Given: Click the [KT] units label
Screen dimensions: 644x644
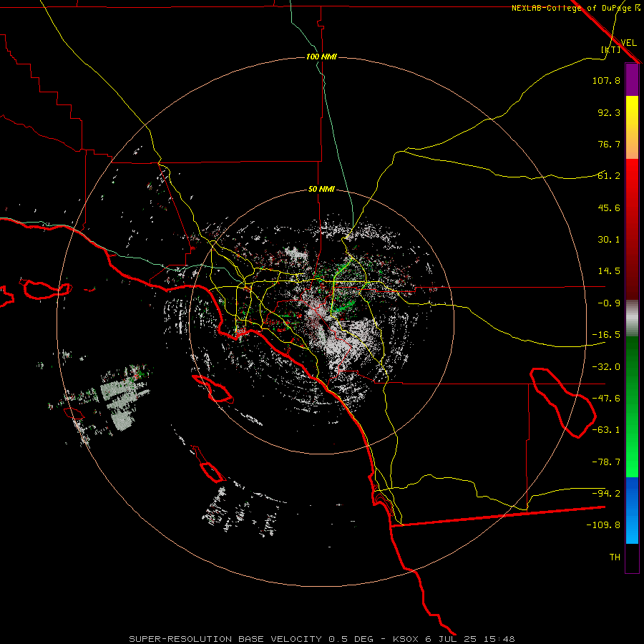Looking at the screenshot, I should pos(611,49).
